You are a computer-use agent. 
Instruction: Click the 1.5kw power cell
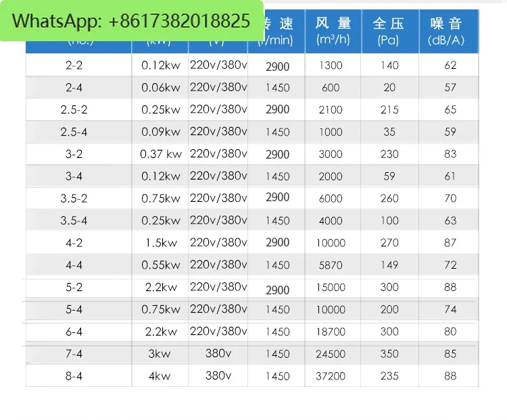(161, 242)
